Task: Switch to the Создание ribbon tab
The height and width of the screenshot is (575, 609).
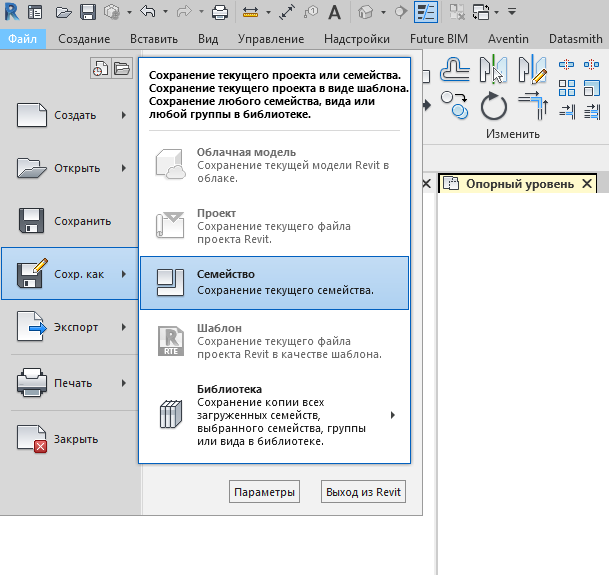Action: pos(84,39)
